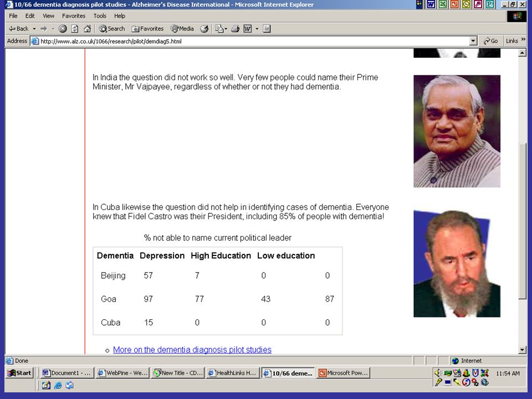Open the Edit with Word dropdown arrow
Viewport: 532px width, 399px height.
point(257,29)
